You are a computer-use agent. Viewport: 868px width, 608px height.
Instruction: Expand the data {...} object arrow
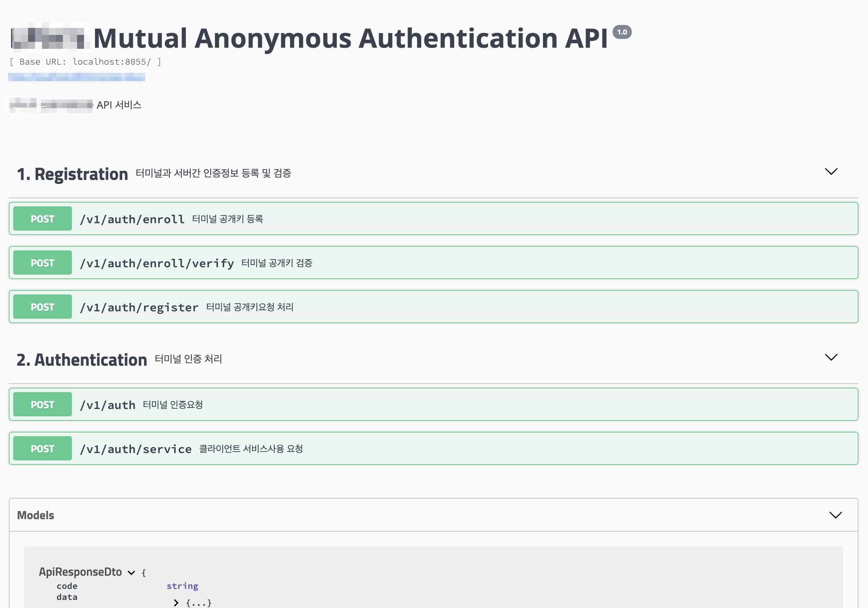point(176,603)
